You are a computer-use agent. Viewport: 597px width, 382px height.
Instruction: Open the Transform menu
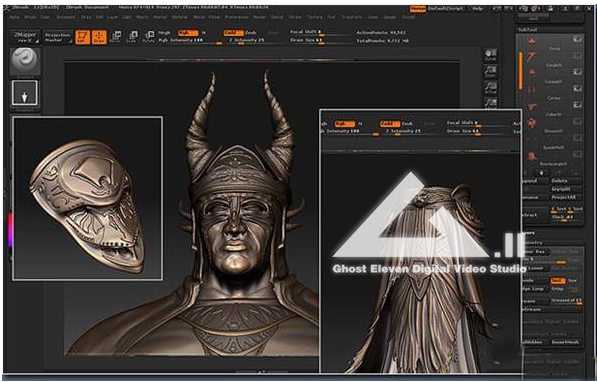tap(351, 17)
